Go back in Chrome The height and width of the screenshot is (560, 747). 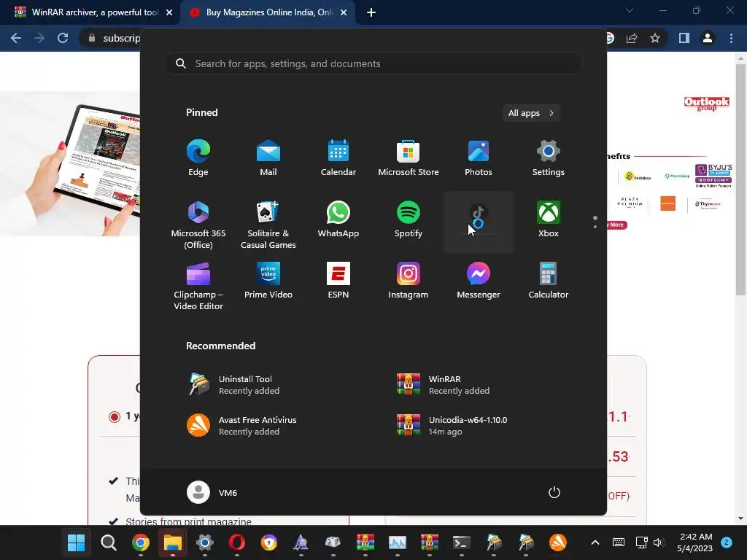pyautogui.click(x=16, y=38)
